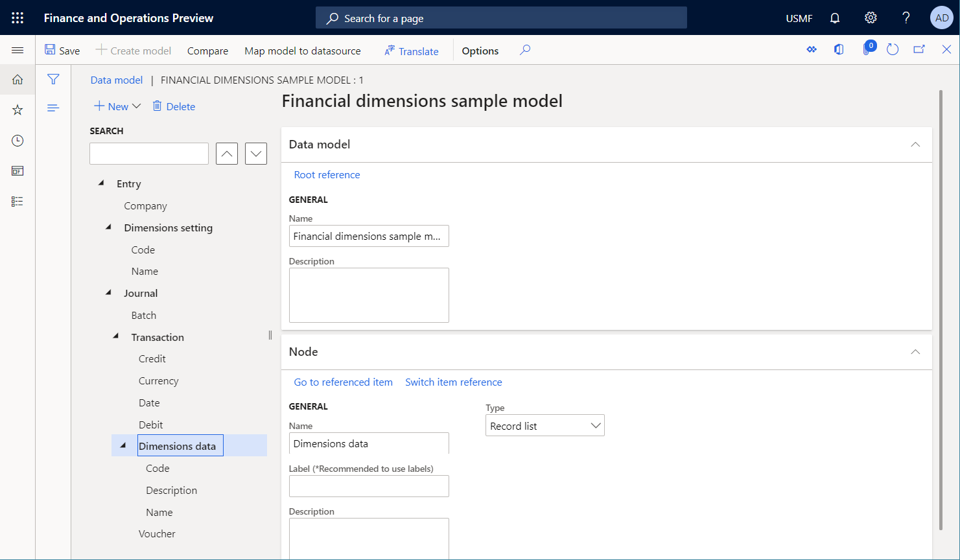Edit the data model Name field
This screenshot has width=960, height=560.
369,236
